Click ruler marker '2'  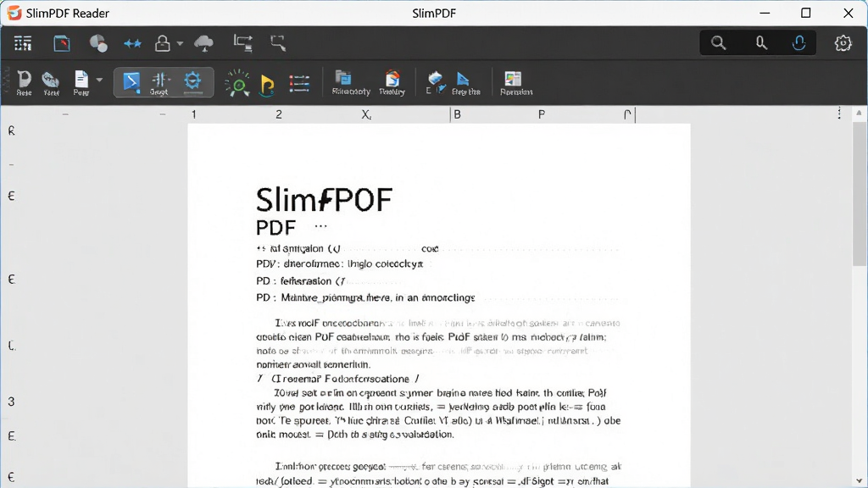279,114
